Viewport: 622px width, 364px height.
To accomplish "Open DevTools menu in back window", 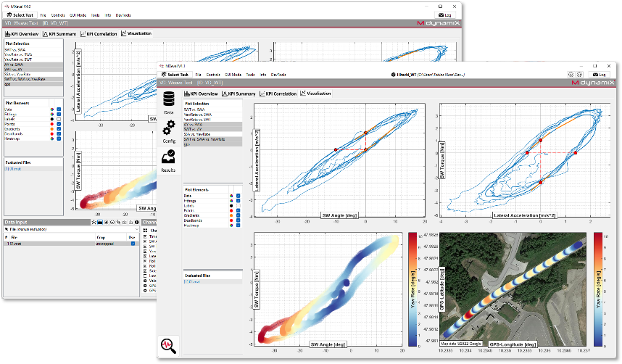I will [123, 15].
